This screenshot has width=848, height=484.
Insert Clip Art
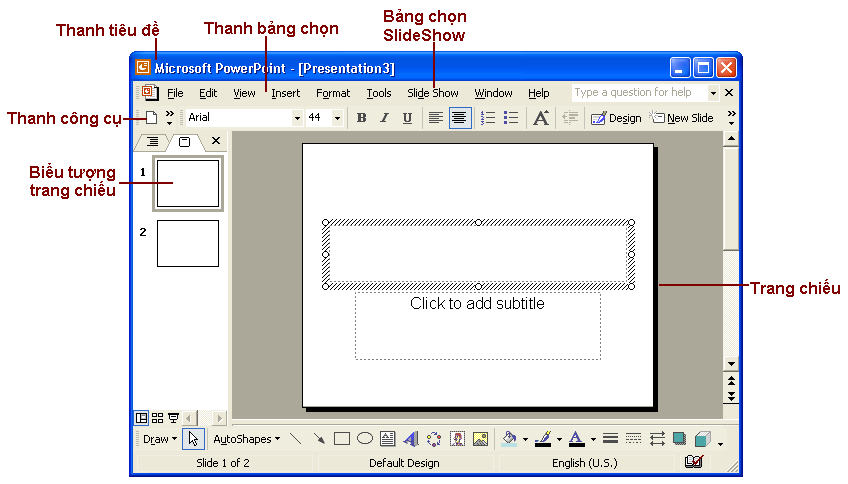(x=458, y=439)
